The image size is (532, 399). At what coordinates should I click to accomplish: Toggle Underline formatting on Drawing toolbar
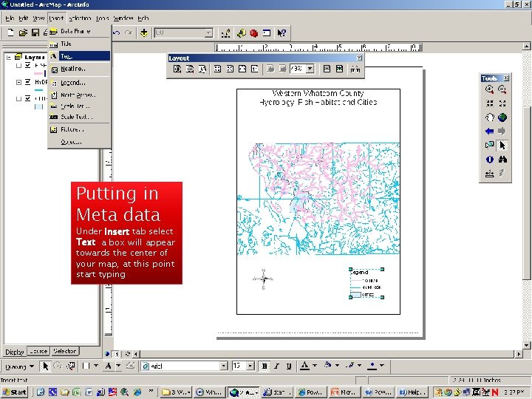tap(289, 366)
